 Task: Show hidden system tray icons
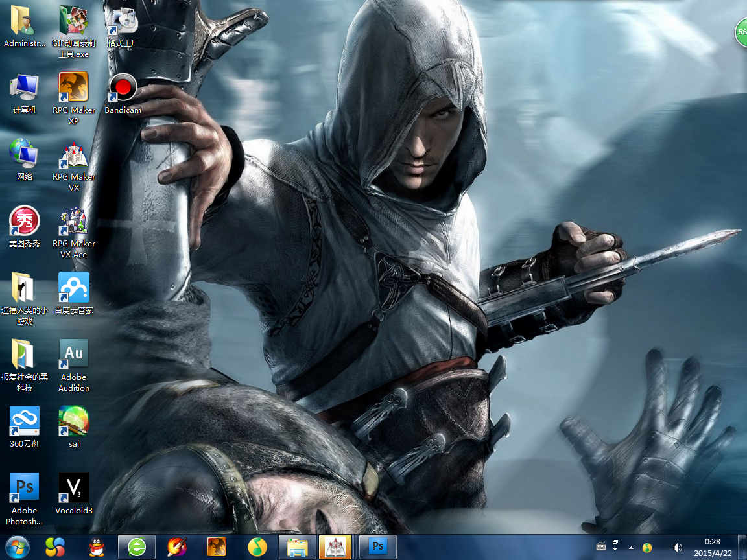coord(631,548)
